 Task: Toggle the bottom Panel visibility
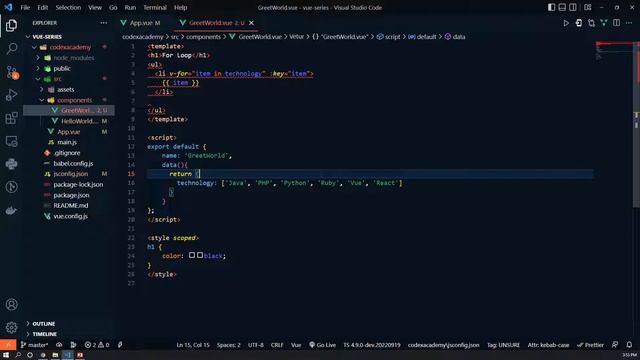(x=562, y=7)
